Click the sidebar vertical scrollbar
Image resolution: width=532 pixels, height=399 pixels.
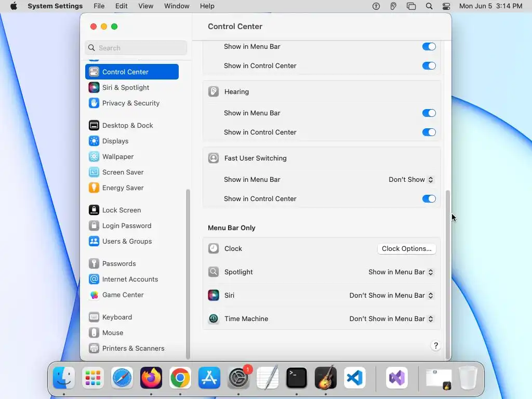coord(188,274)
